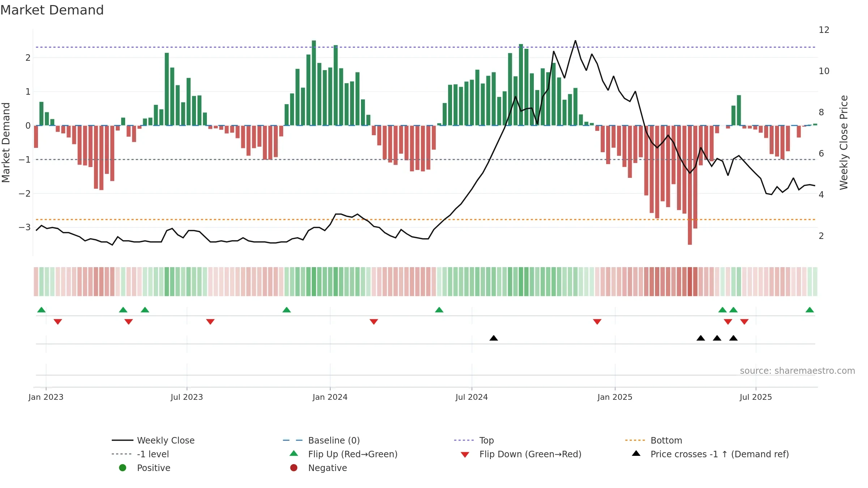Click the 6 tick on right price axis

pos(821,153)
